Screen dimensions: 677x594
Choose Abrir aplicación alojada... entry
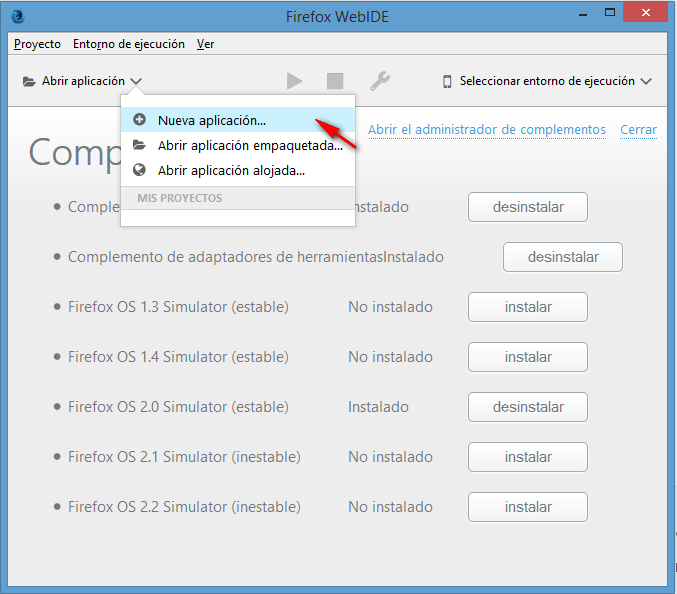(238, 170)
